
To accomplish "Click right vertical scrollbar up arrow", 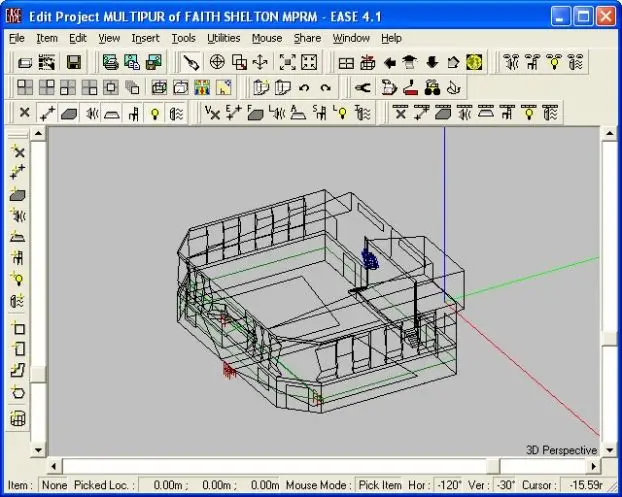I will (x=610, y=133).
